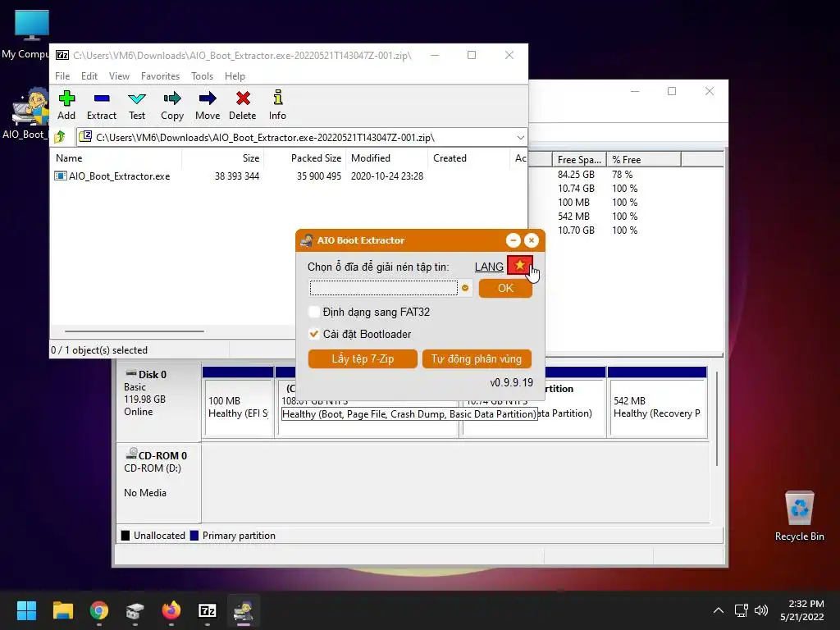Open network status tray icon
The height and width of the screenshot is (630, 840).
742,610
